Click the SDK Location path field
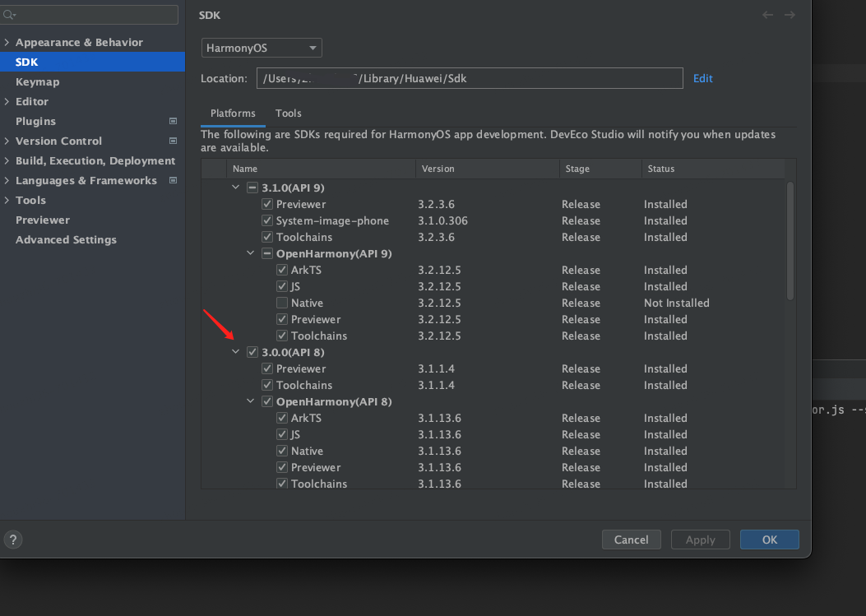Screen dimensions: 866x616 (470, 78)
